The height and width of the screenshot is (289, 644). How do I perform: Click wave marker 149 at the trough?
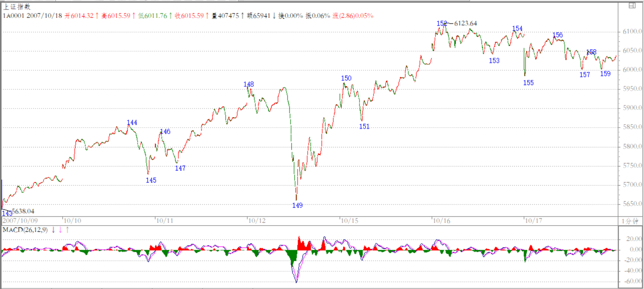click(297, 205)
